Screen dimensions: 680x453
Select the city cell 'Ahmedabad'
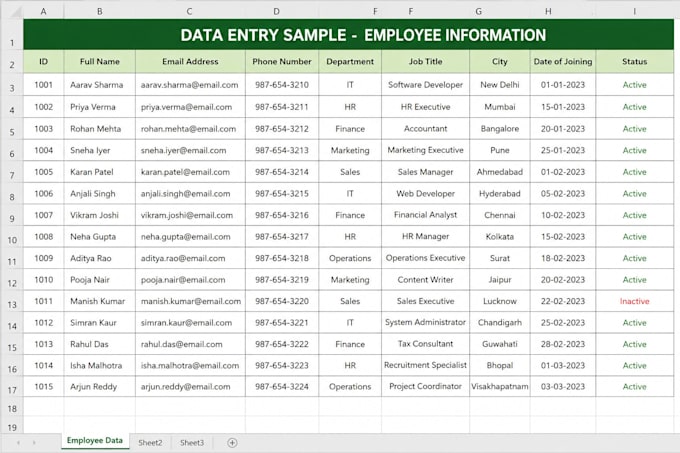500,172
